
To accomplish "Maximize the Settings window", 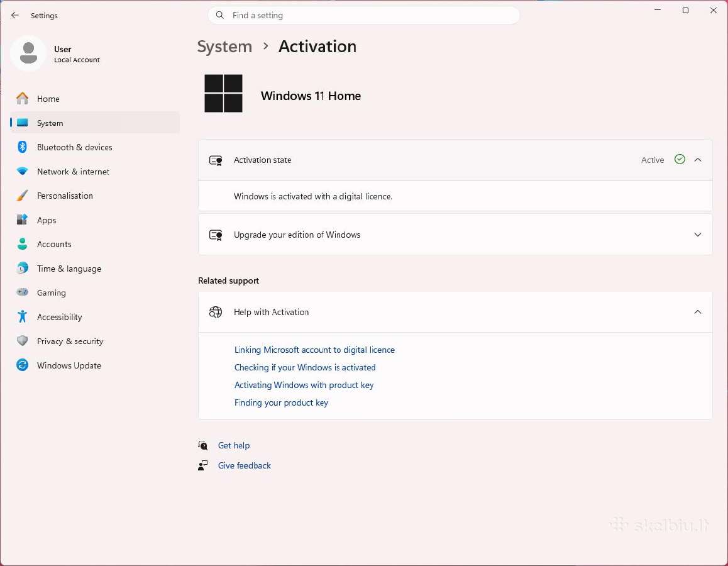I will 685,10.
